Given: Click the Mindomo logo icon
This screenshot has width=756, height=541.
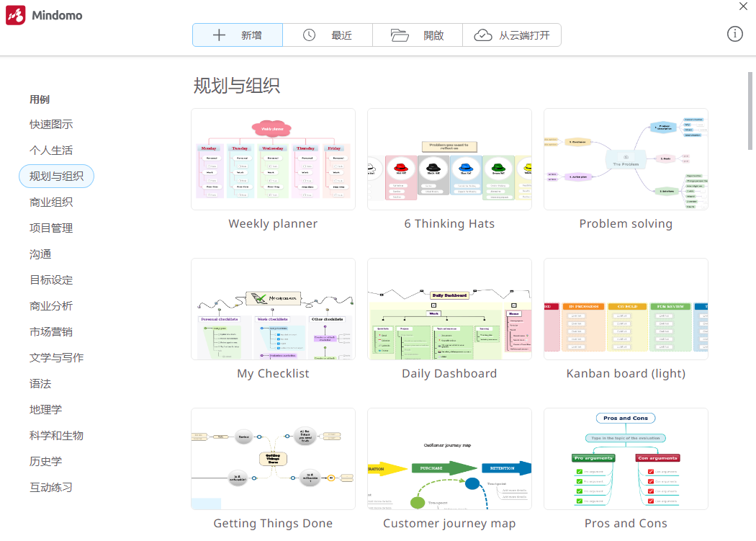Looking at the screenshot, I should click(x=16, y=14).
